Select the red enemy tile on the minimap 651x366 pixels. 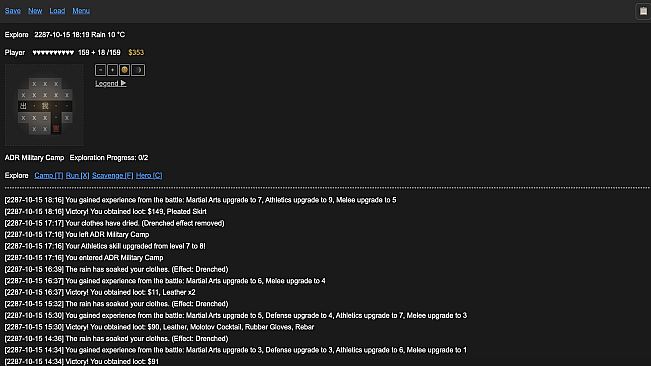tap(56, 129)
